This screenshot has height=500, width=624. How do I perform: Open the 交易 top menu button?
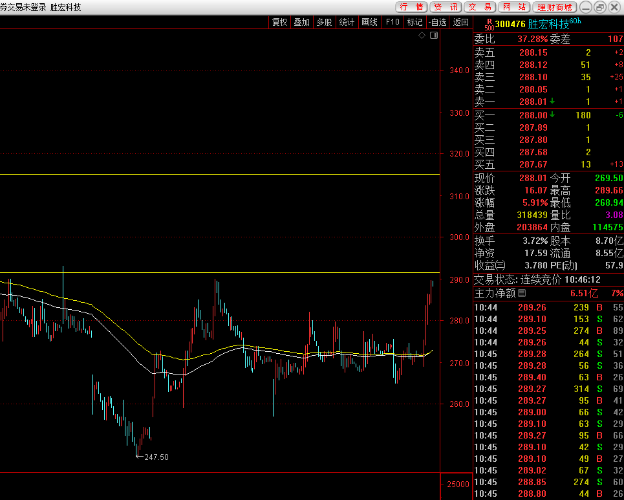(x=480, y=7)
